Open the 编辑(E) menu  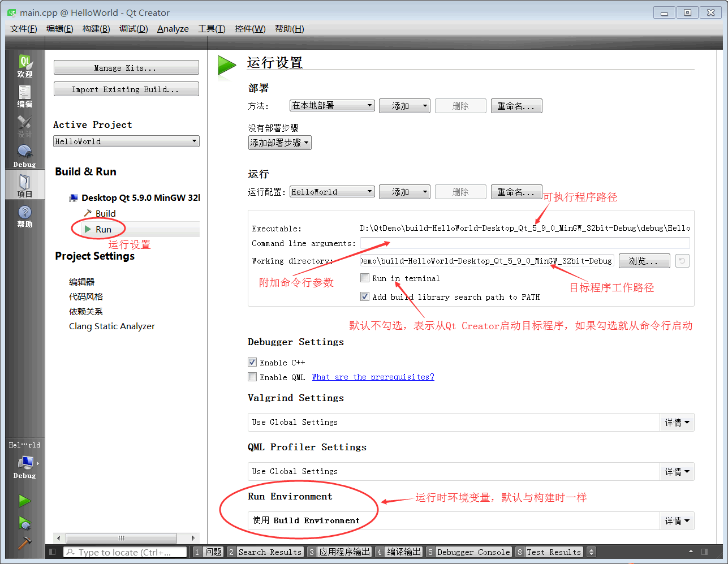click(59, 29)
